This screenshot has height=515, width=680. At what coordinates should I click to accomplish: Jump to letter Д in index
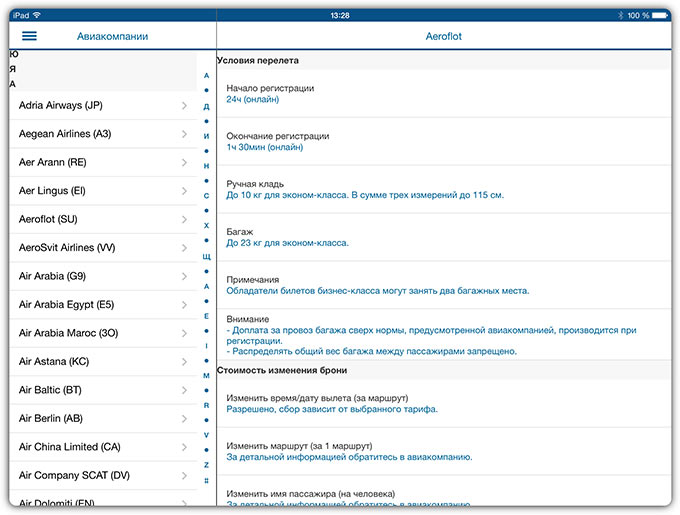(206, 107)
